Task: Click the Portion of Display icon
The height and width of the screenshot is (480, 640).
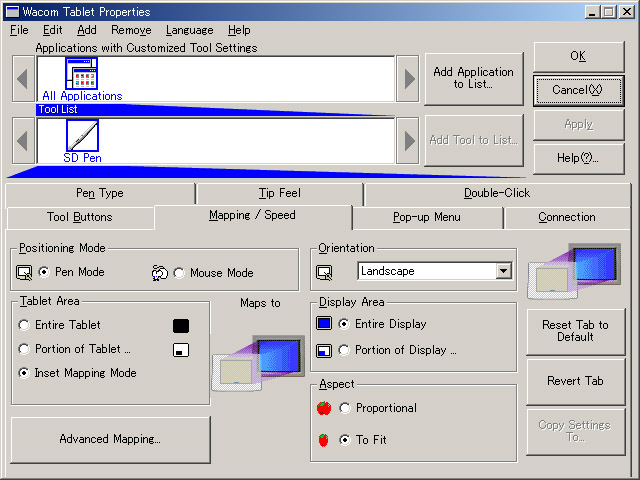Action: point(324,351)
